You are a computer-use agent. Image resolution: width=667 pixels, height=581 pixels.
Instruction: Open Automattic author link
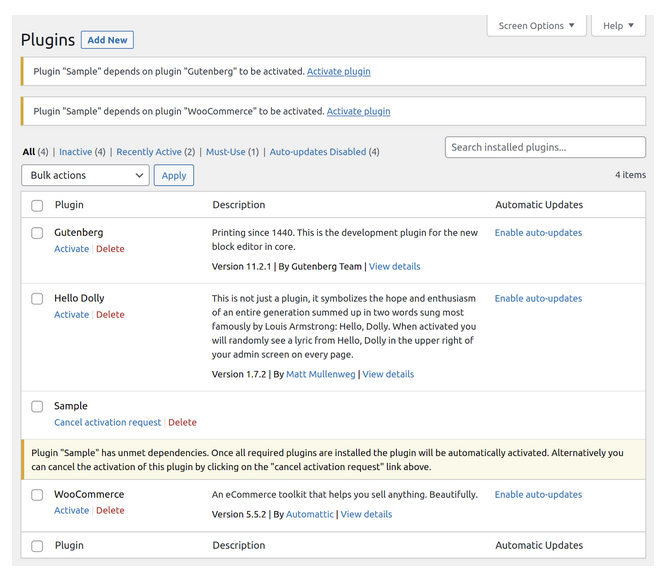310,514
